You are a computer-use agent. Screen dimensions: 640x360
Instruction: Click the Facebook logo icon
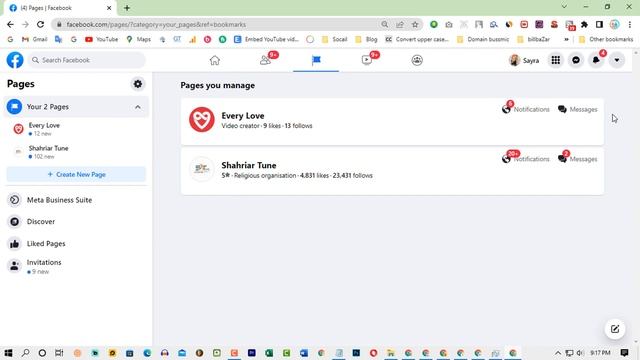pos(15,60)
